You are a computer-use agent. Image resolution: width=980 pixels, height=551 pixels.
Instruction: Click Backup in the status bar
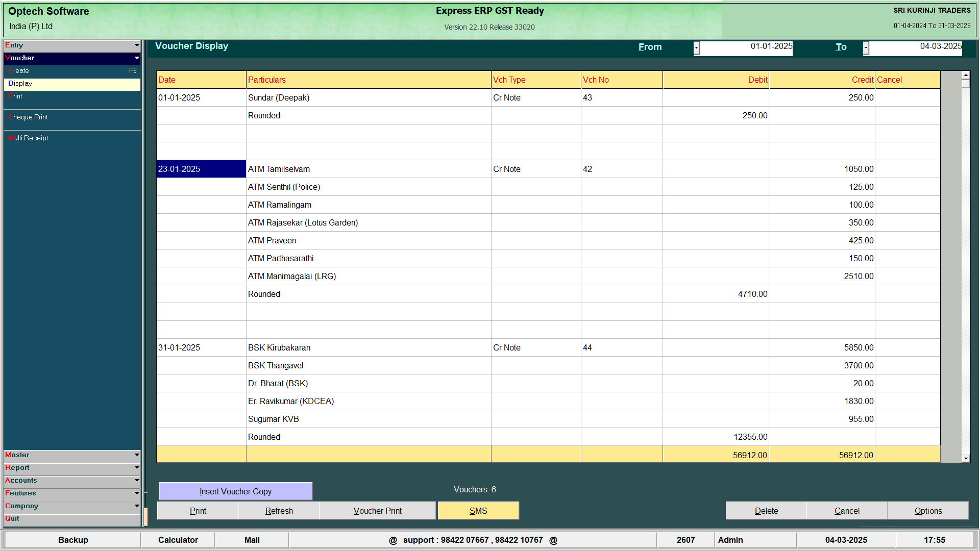pyautogui.click(x=73, y=540)
